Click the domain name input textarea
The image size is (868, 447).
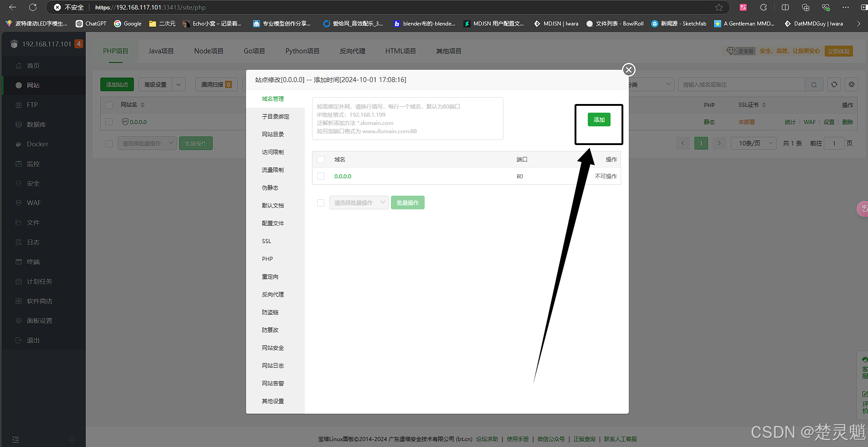[x=407, y=119]
